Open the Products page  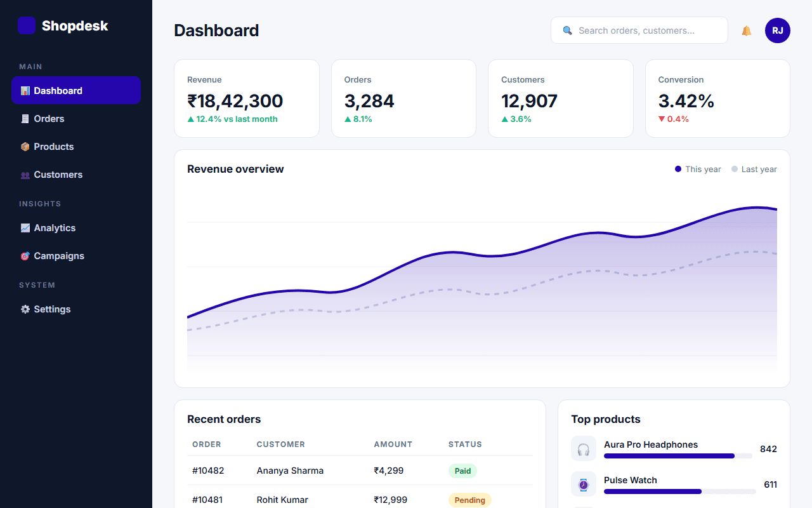76,147
